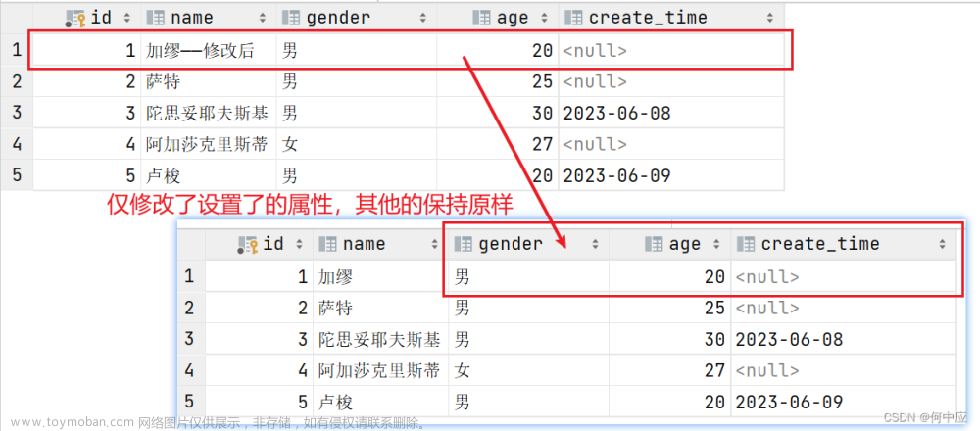The image size is (980, 431).
Task: Select the '女' gender cell in the lower table
Action: (529, 370)
